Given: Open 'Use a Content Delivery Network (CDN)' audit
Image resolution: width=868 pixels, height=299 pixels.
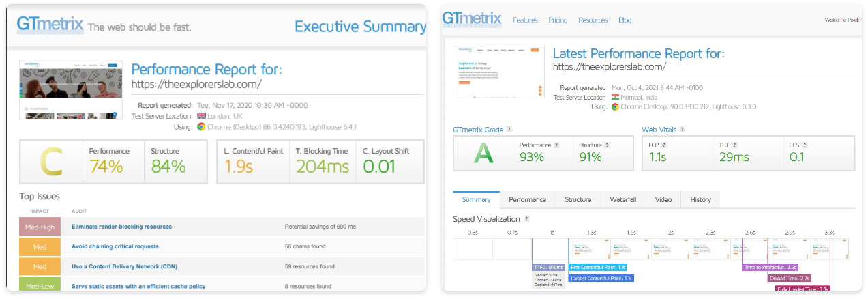Looking at the screenshot, I should coord(123,266).
